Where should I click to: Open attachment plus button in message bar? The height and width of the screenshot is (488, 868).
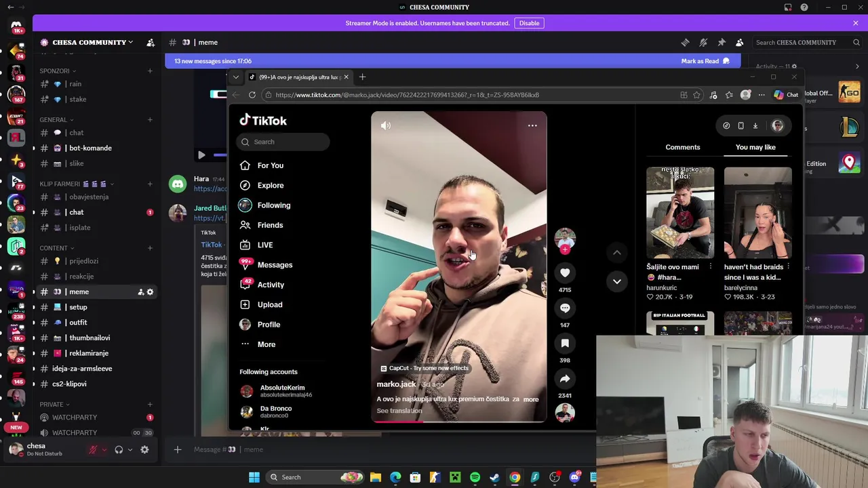(178, 449)
